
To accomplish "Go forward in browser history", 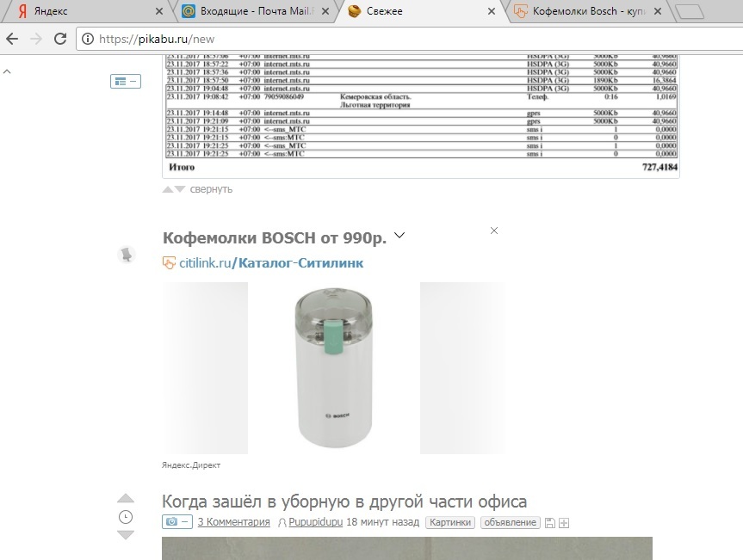I will (x=36, y=39).
